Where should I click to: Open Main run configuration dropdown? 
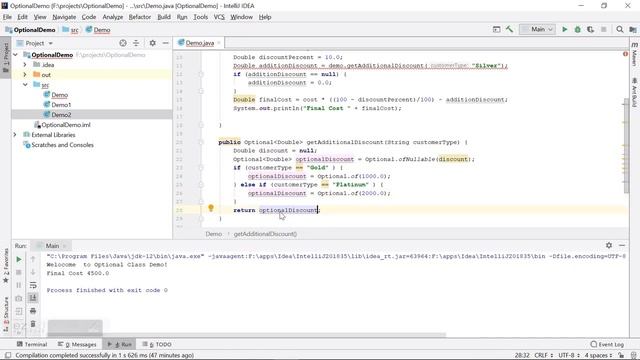(537, 29)
